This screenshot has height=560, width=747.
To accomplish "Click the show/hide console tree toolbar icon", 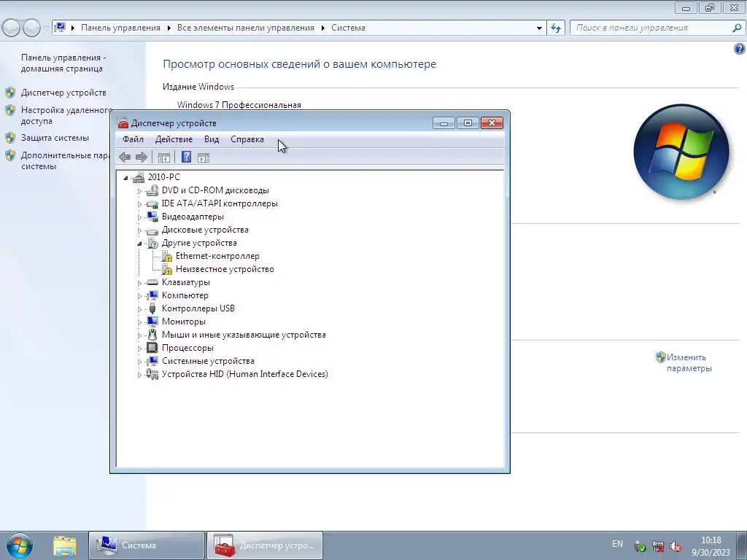I will pos(164,157).
